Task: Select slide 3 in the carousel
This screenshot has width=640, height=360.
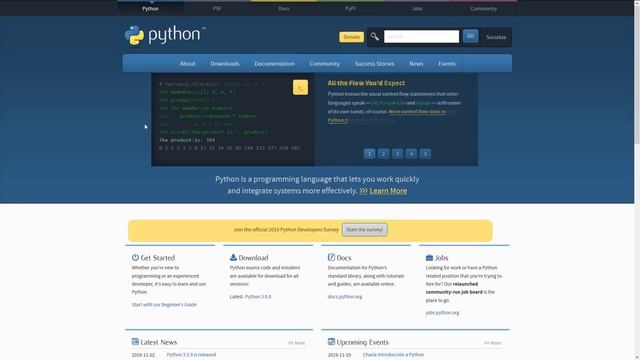Action: click(397, 154)
